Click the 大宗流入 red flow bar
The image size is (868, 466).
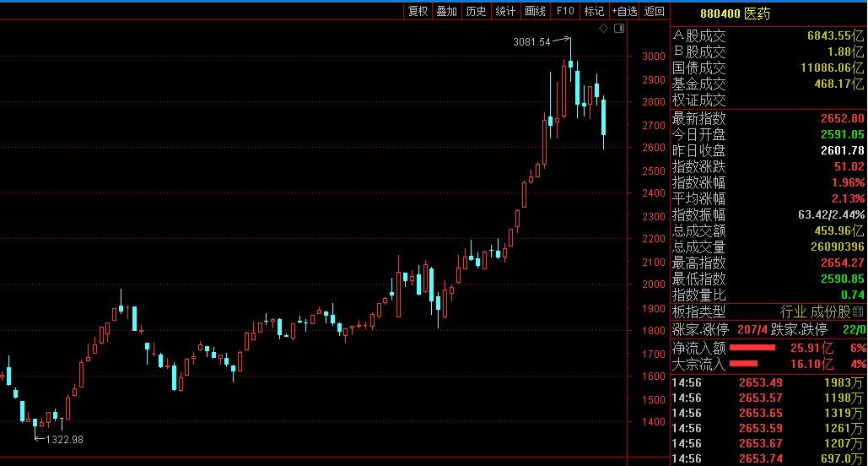(743, 364)
